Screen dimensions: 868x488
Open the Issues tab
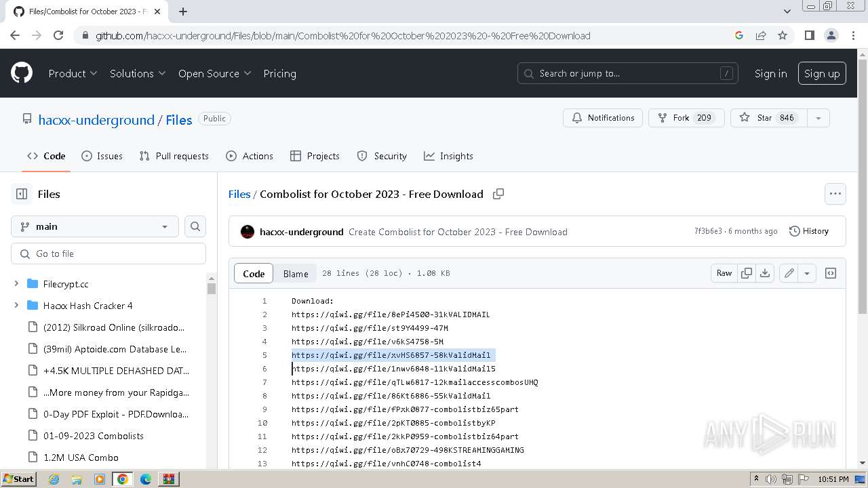[x=102, y=156]
